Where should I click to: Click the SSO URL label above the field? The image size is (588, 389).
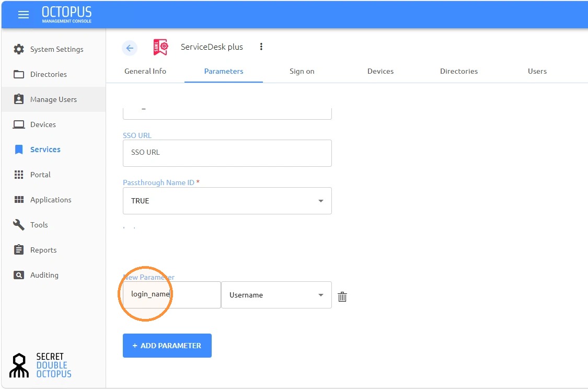tap(137, 135)
